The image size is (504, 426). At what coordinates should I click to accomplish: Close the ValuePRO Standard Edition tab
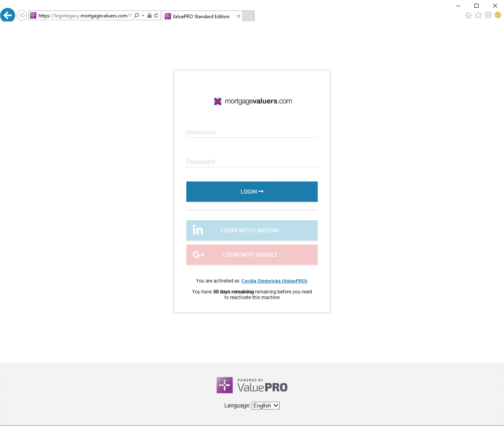click(238, 17)
